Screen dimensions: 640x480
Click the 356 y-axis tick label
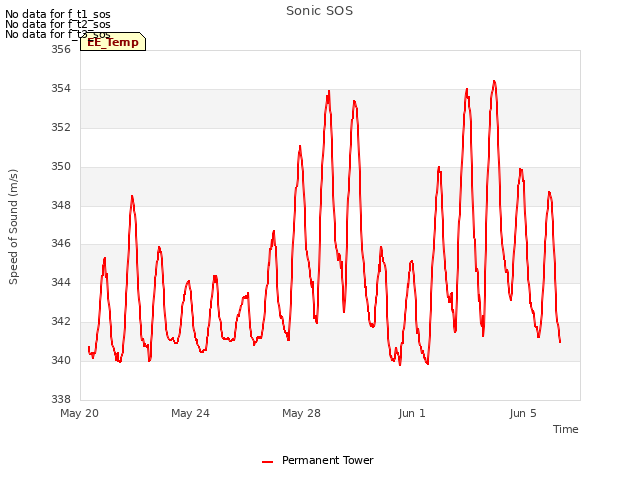61,49
